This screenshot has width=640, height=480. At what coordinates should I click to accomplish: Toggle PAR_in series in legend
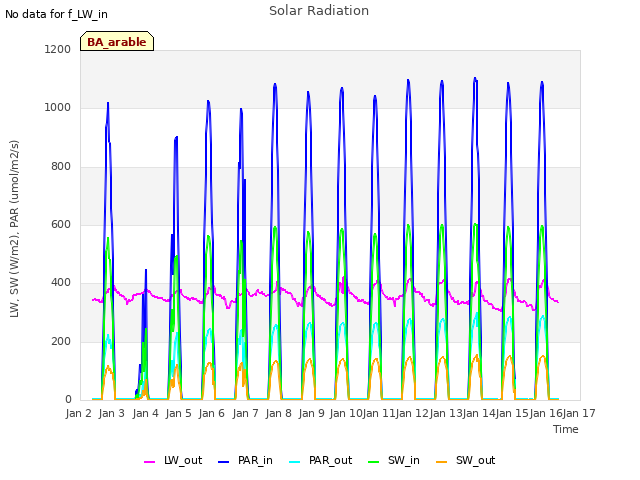pos(245,460)
